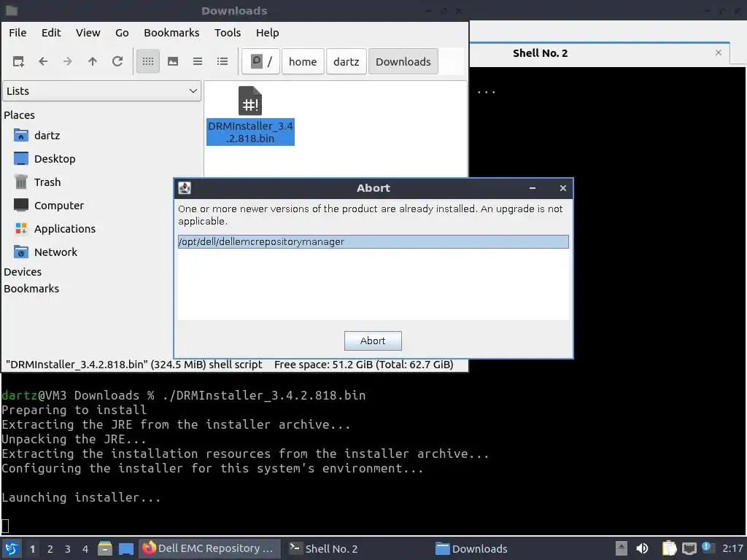Expand the Lists side pane dropdown
The height and width of the screenshot is (560, 747).
point(102,91)
